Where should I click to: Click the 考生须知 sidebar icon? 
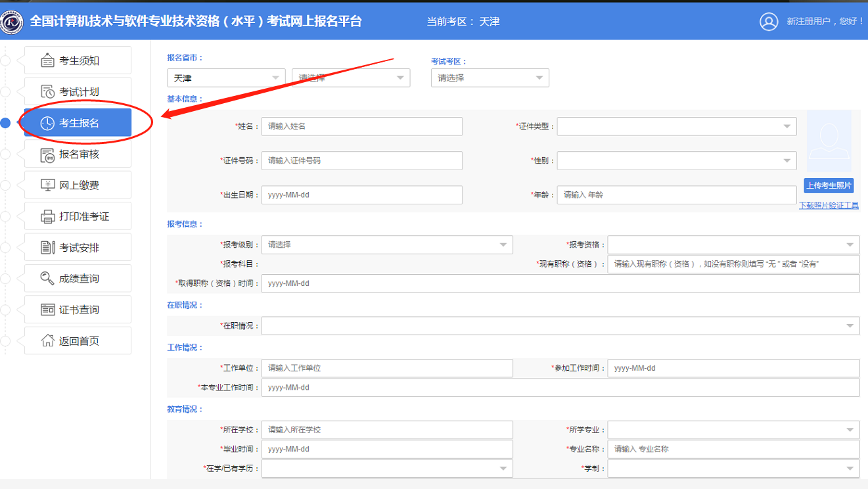point(47,60)
